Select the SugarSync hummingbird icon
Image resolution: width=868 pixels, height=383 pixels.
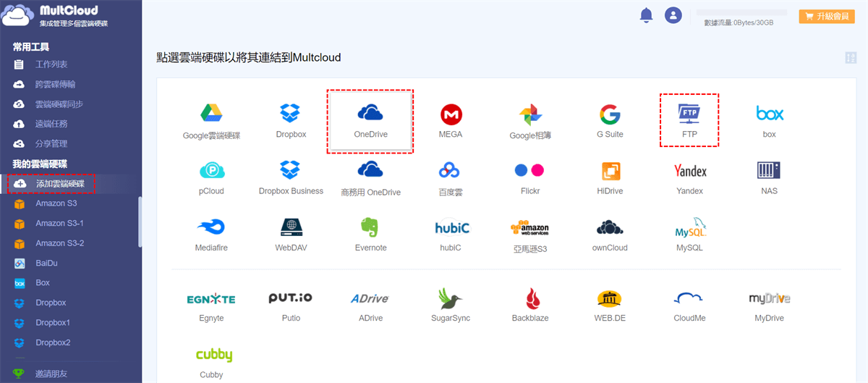451,298
